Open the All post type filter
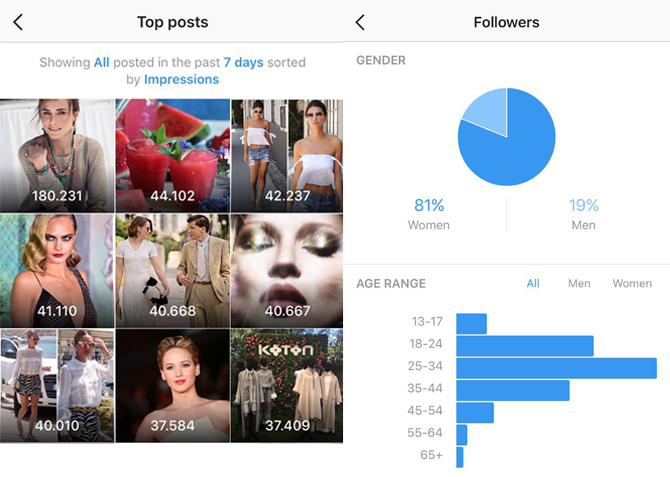670x477 pixels. click(101, 62)
